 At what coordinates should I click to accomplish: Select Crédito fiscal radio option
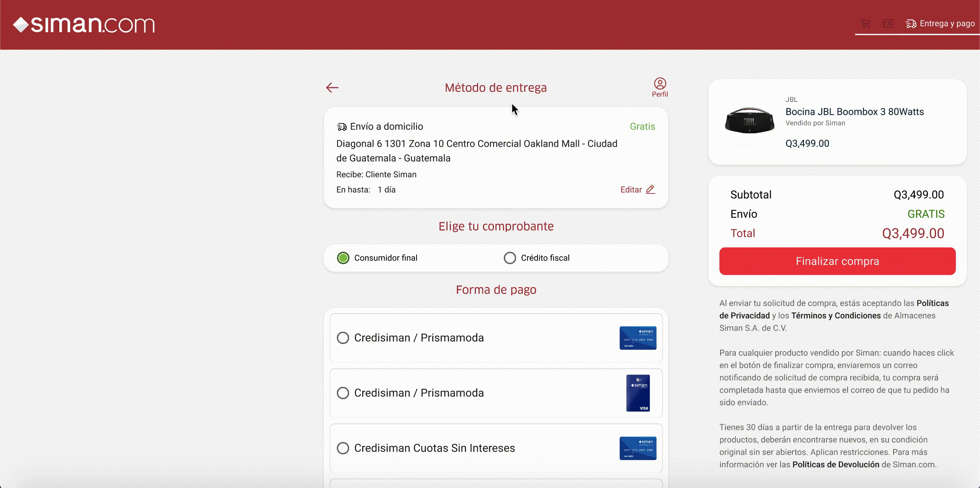pyautogui.click(x=510, y=258)
